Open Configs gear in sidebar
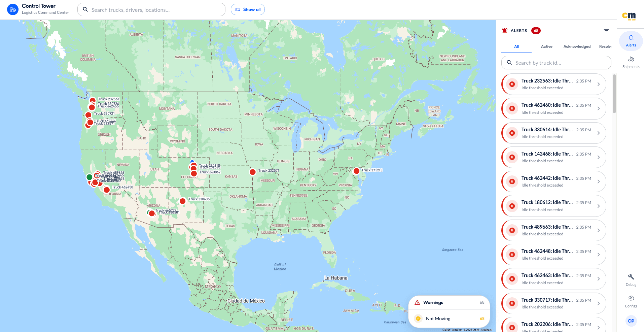 631,301
